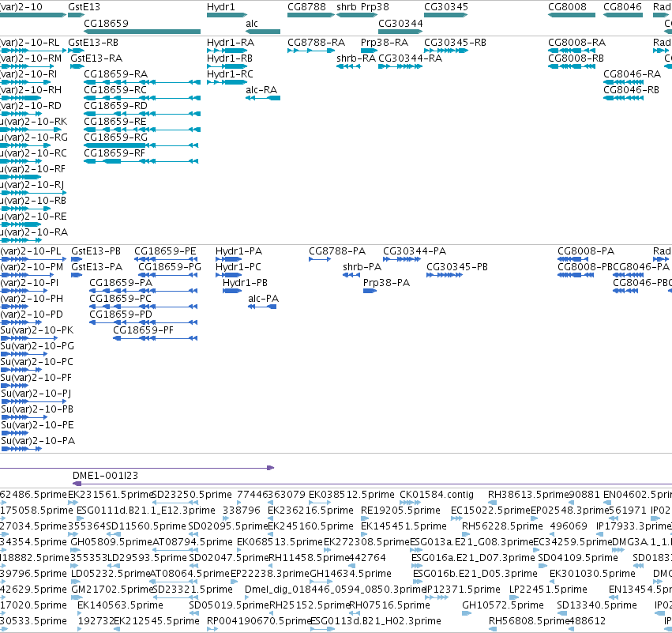Click transcript label CG18659-RE

click(x=115, y=122)
